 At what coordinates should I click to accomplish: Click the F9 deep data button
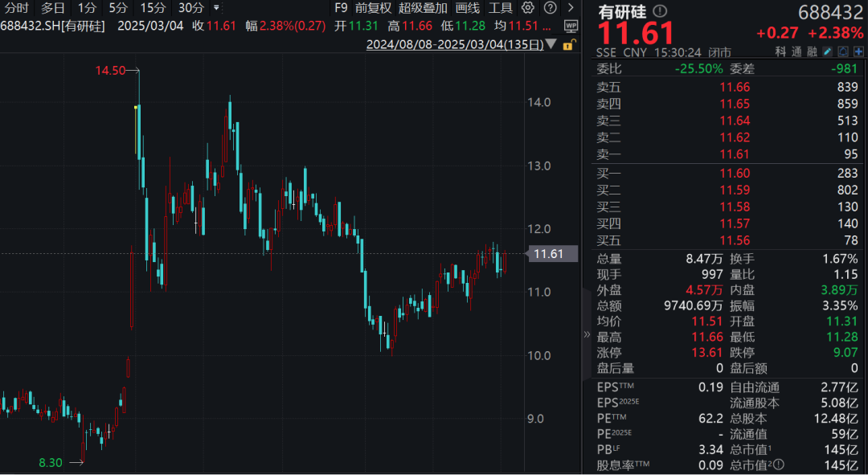coord(341,8)
